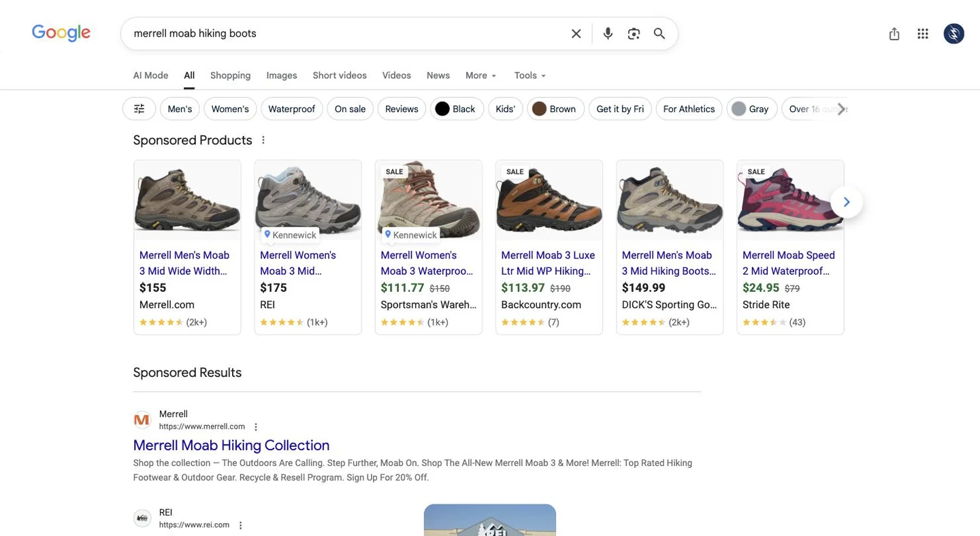Open three-dot menu beside rei.com URL

[x=240, y=525]
